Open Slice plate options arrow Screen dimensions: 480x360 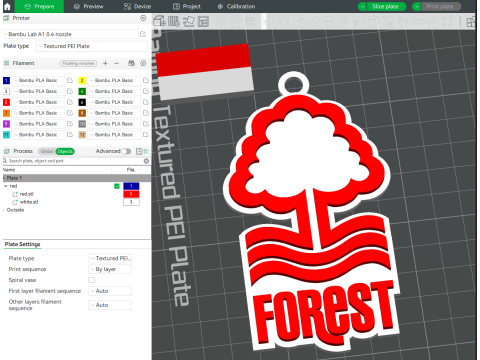pos(362,6)
